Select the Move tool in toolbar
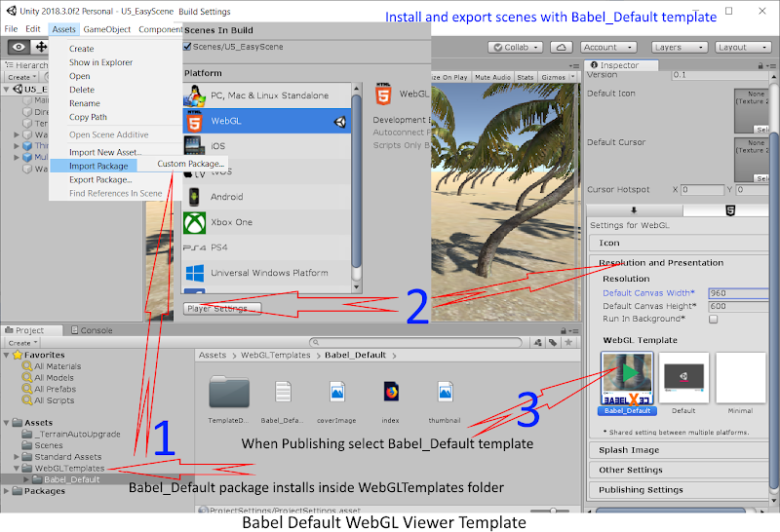 (x=41, y=47)
